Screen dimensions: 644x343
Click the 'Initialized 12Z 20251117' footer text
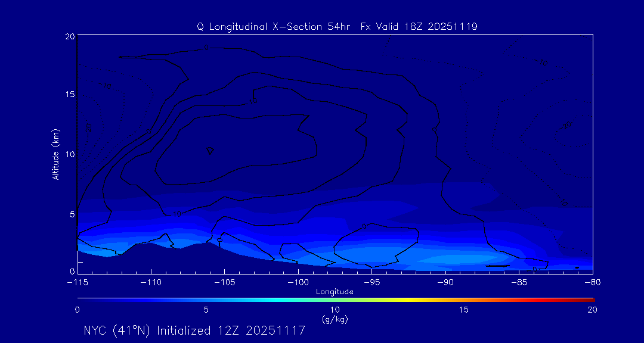click(231, 330)
